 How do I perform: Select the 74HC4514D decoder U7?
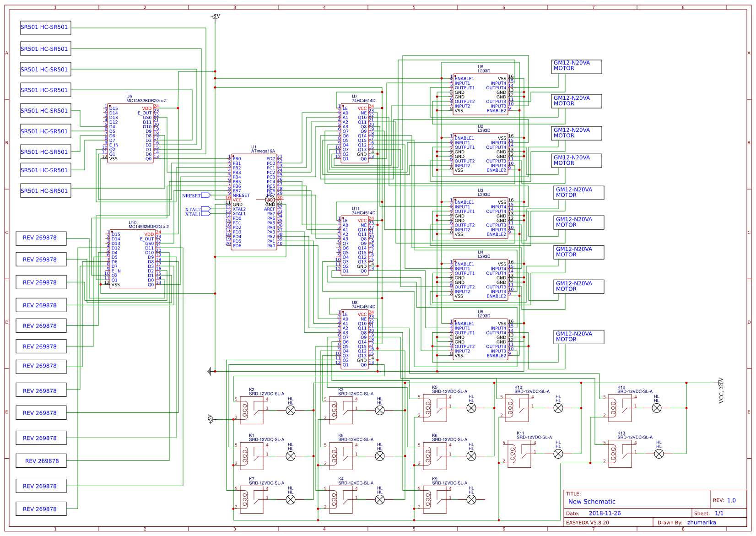point(355,133)
